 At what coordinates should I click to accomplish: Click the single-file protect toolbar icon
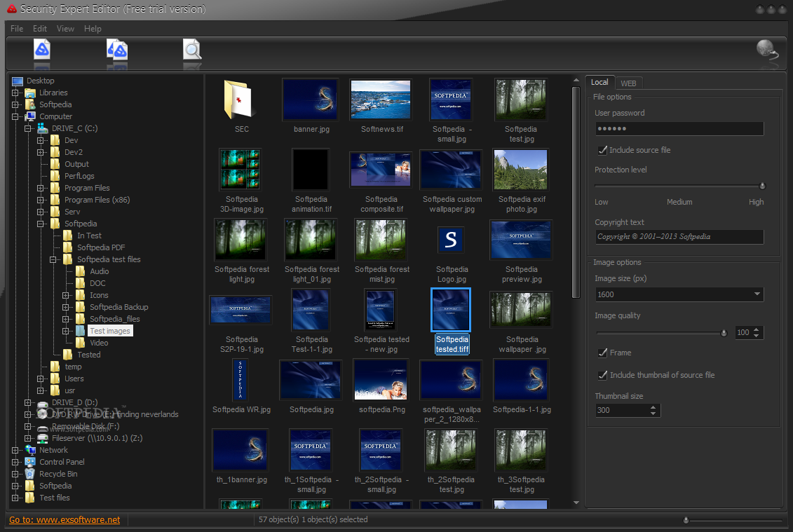pyautogui.click(x=42, y=50)
